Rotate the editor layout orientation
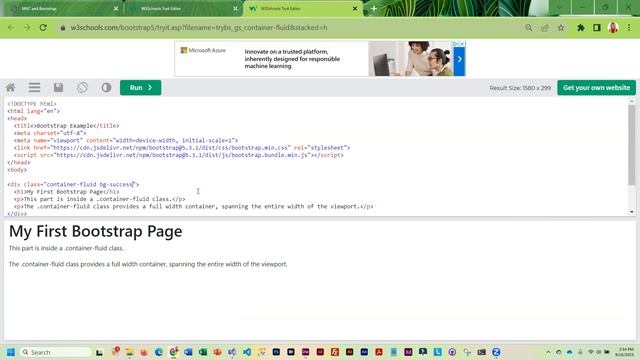640x360 pixels. (82, 87)
